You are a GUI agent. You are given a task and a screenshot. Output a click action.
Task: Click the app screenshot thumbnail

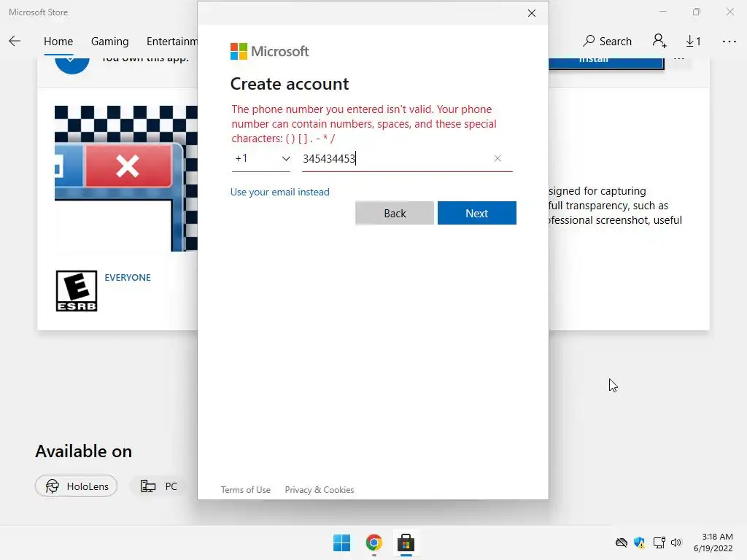point(125,178)
